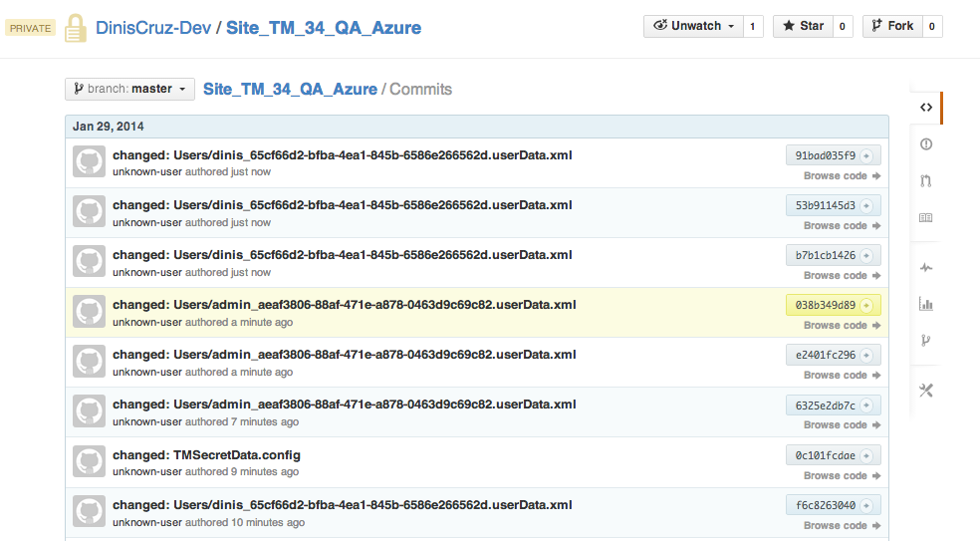This screenshot has height=541, width=980.
Task: Expand the branch: master selector
Action: [x=129, y=89]
